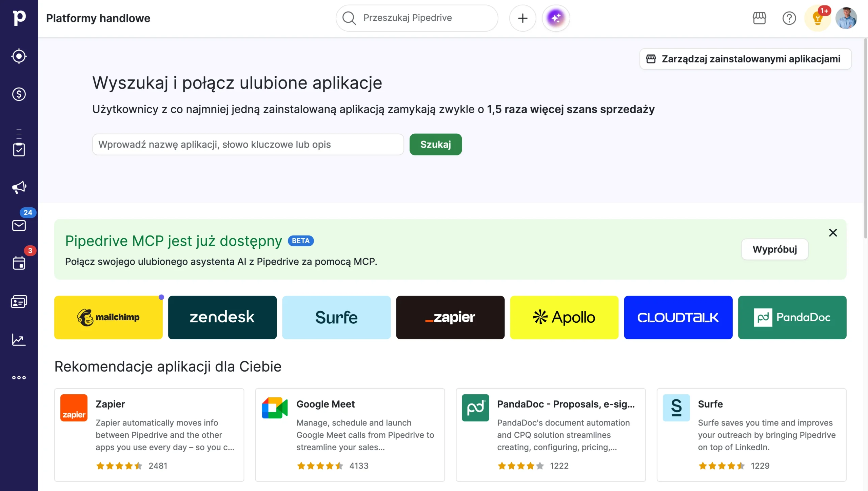Image resolution: width=868 pixels, height=491 pixels.
Task: Open the Deals dollar icon in the sidebar
Action: coord(19,94)
